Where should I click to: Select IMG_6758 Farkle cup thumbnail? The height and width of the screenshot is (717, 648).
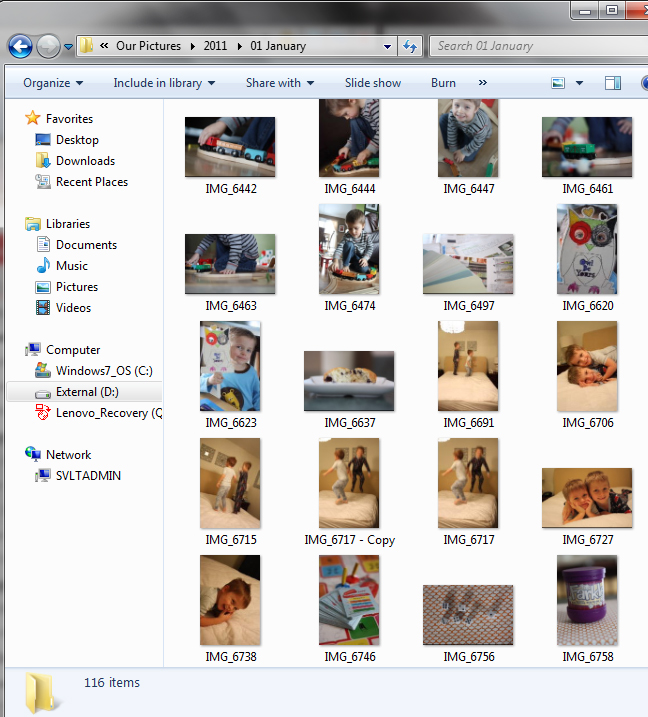point(587,600)
